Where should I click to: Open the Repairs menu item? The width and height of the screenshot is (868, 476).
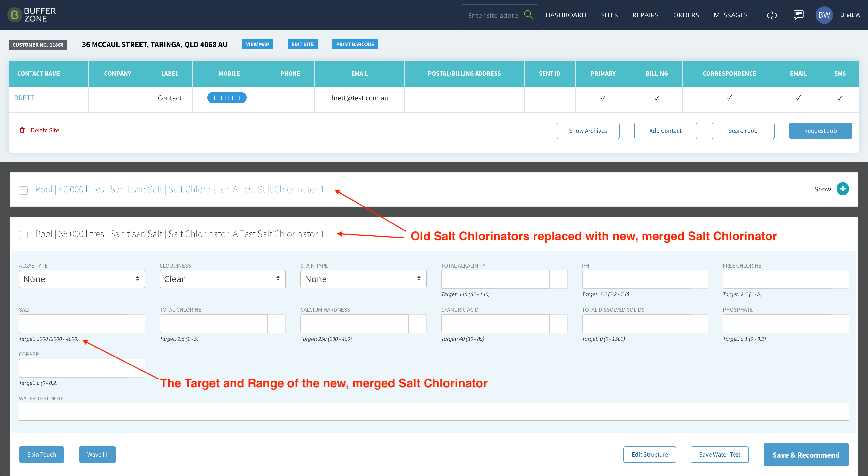click(645, 15)
